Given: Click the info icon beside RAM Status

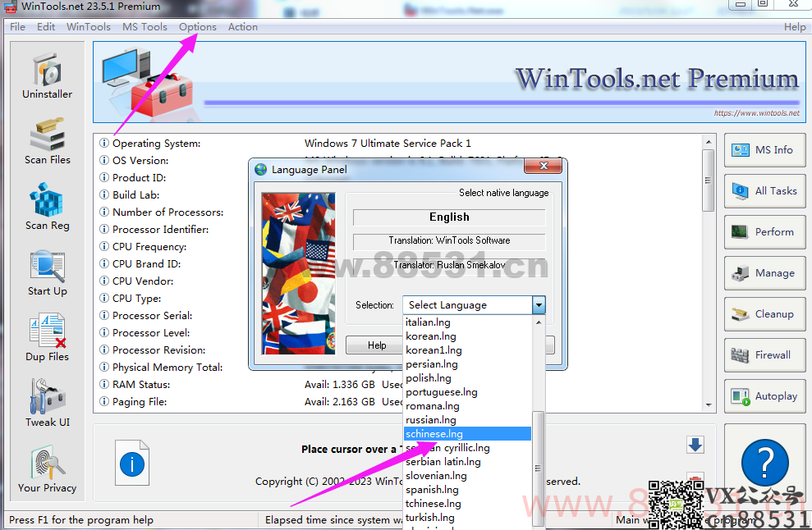Looking at the screenshot, I should tap(104, 384).
